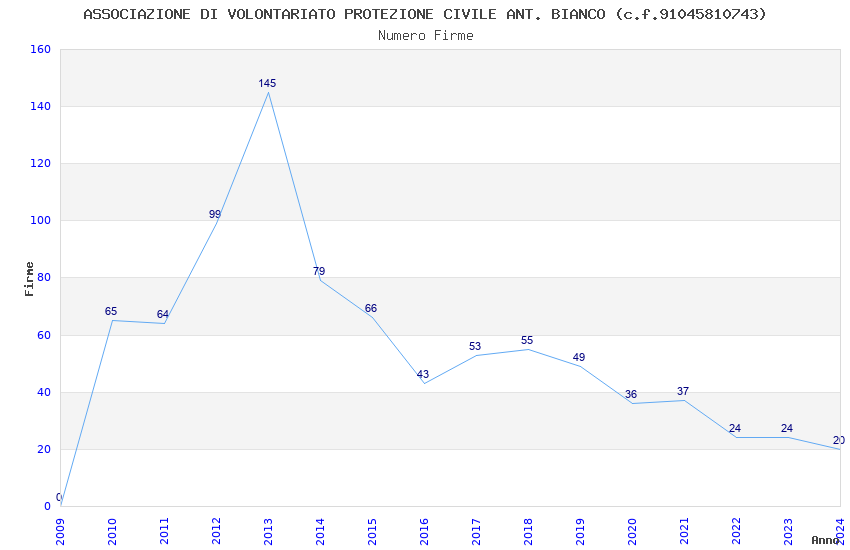Click the x-axis year 2015
This screenshot has width=850, height=550.
point(372,532)
